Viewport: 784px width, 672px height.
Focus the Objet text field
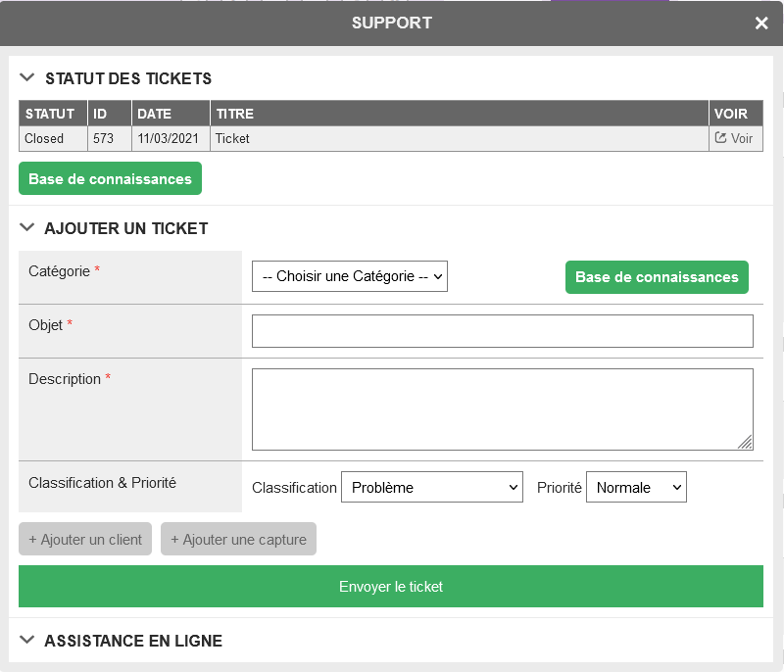[503, 331]
